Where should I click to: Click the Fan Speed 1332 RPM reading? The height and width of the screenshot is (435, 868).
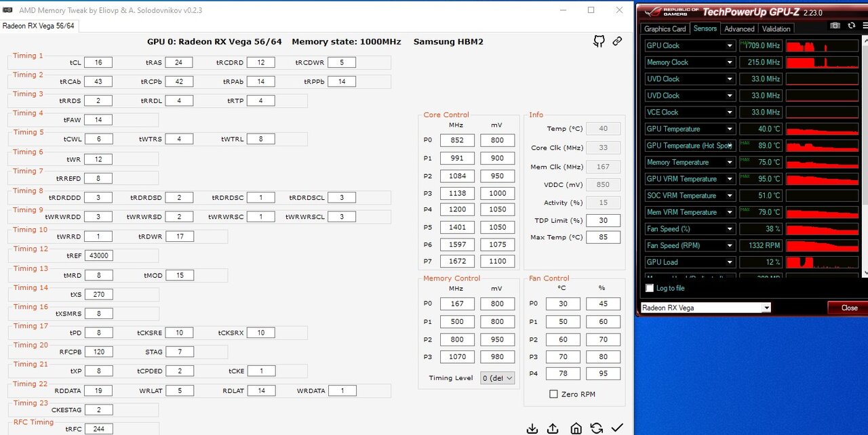tap(760, 245)
